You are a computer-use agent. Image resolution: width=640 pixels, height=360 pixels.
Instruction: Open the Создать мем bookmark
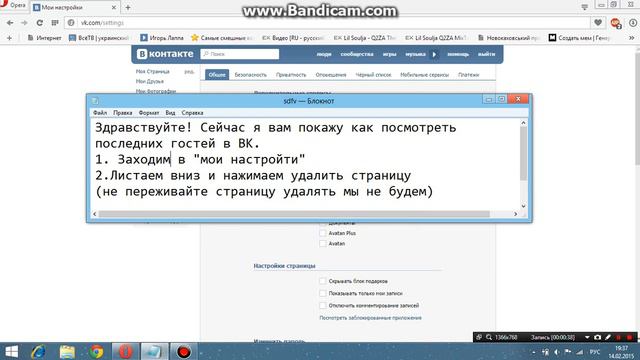tap(580, 38)
